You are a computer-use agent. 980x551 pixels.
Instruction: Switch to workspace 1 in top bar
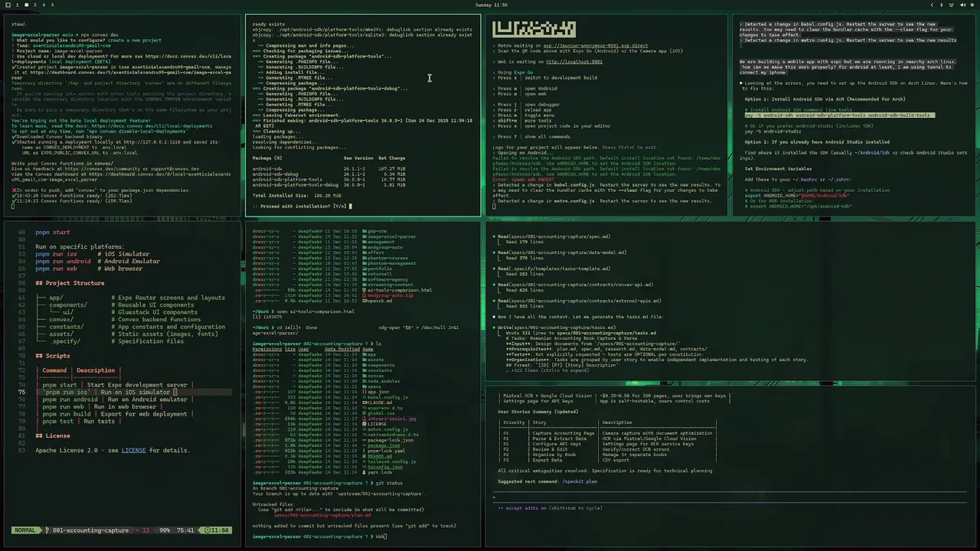(18, 5)
